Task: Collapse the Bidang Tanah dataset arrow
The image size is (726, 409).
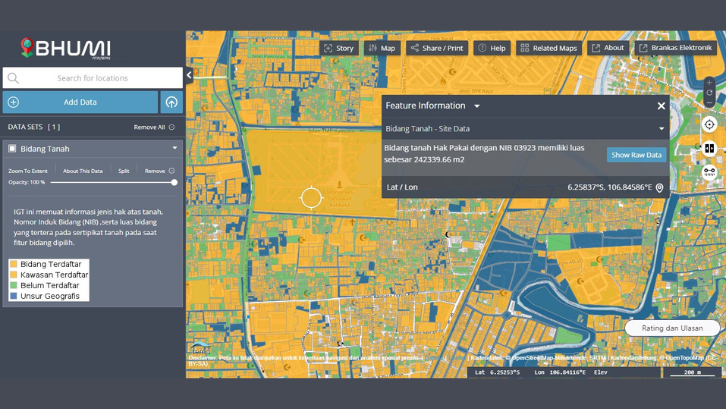Action: coord(174,149)
